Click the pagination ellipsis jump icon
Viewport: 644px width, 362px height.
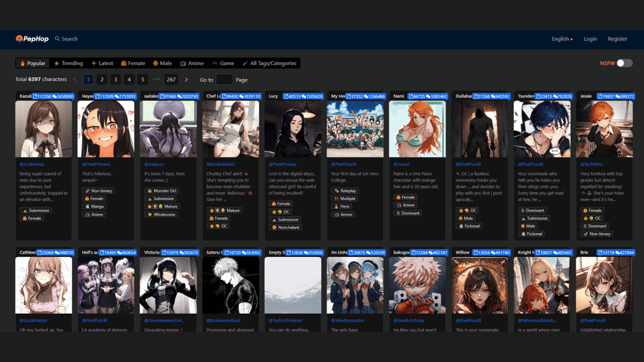pos(156,79)
